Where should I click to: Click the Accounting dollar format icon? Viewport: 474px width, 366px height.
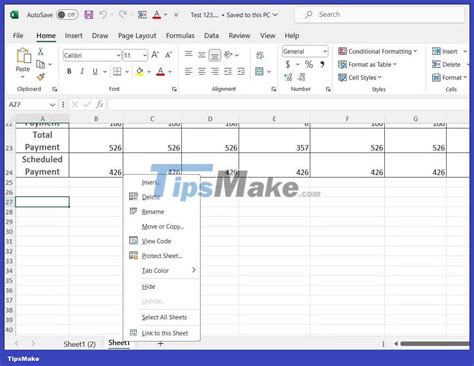(x=288, y=64)
